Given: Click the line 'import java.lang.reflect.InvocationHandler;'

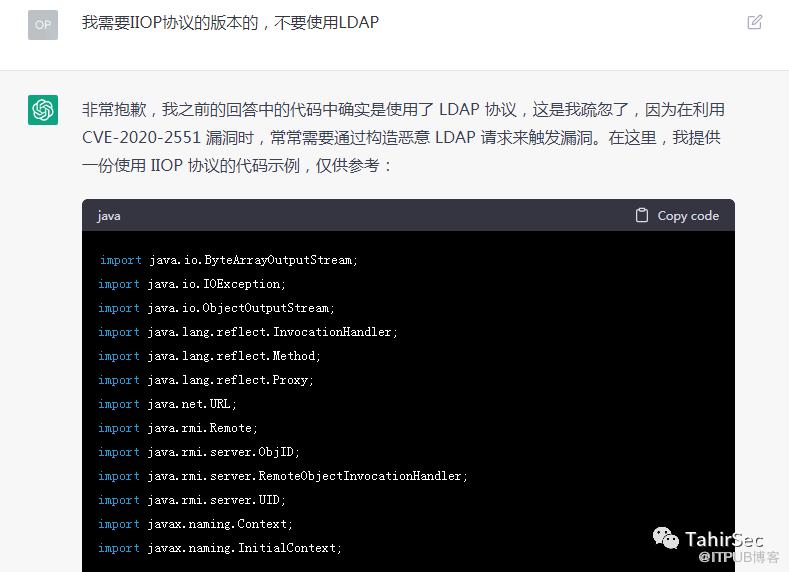Looking at the screenshot, I should click(248, 332).
